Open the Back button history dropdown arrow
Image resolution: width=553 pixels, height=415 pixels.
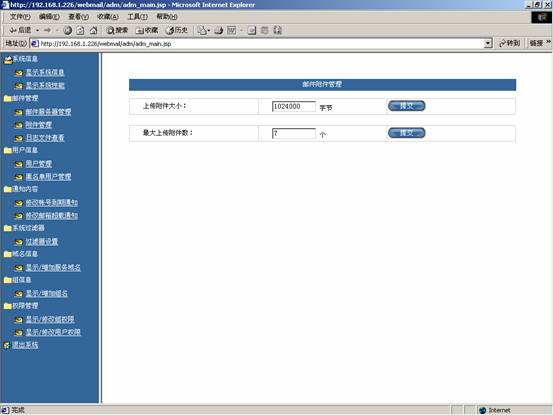(x=37, y=31)
